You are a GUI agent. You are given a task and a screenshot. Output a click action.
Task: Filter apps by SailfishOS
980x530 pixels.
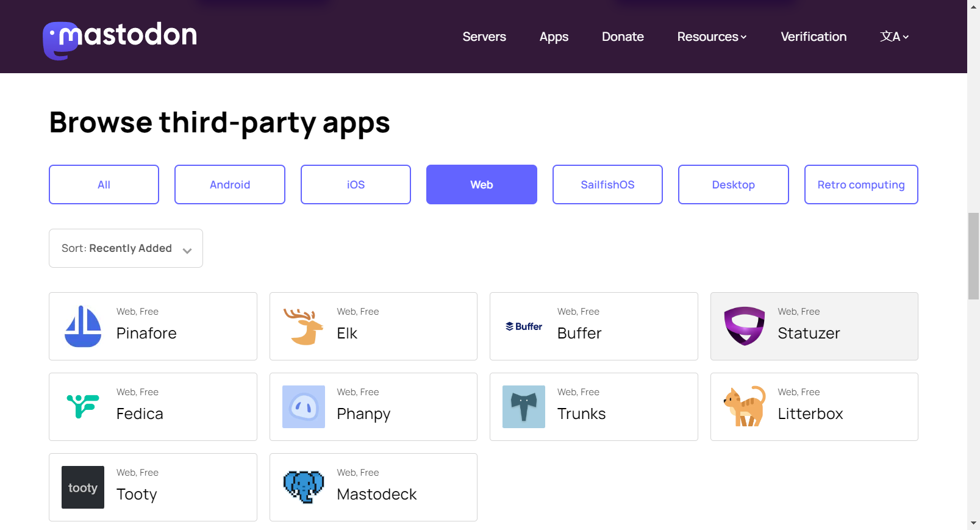click(x=607, y=184)
